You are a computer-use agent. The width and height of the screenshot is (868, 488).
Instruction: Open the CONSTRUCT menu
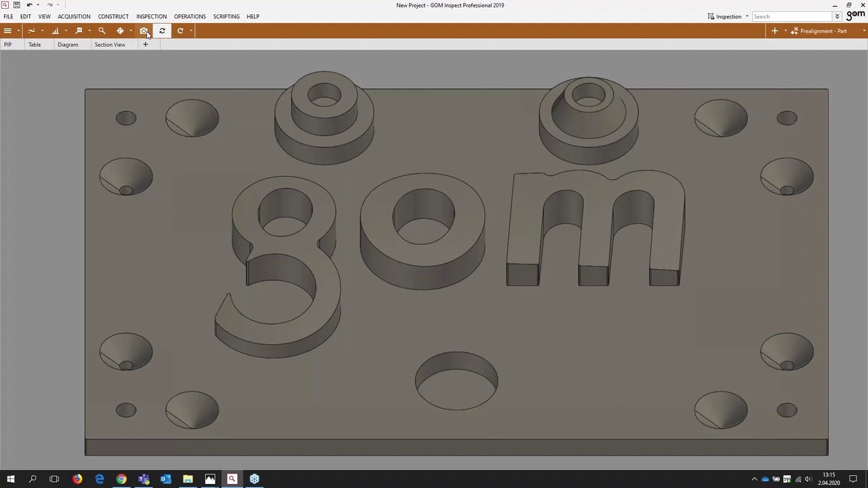pos(113,16)
